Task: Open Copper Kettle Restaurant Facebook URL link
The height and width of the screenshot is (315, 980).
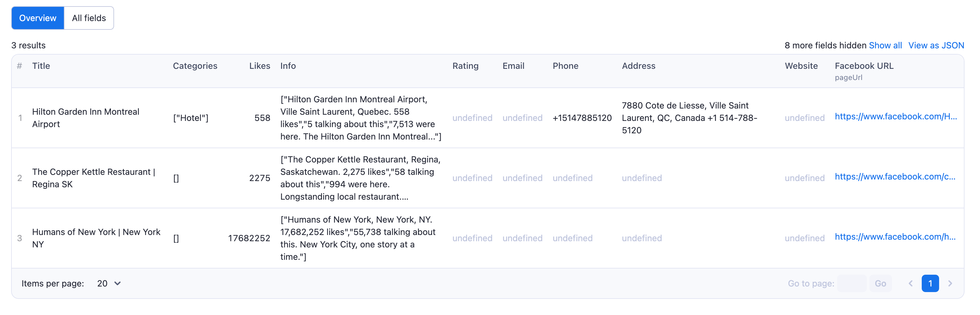Action: [895, 176]
